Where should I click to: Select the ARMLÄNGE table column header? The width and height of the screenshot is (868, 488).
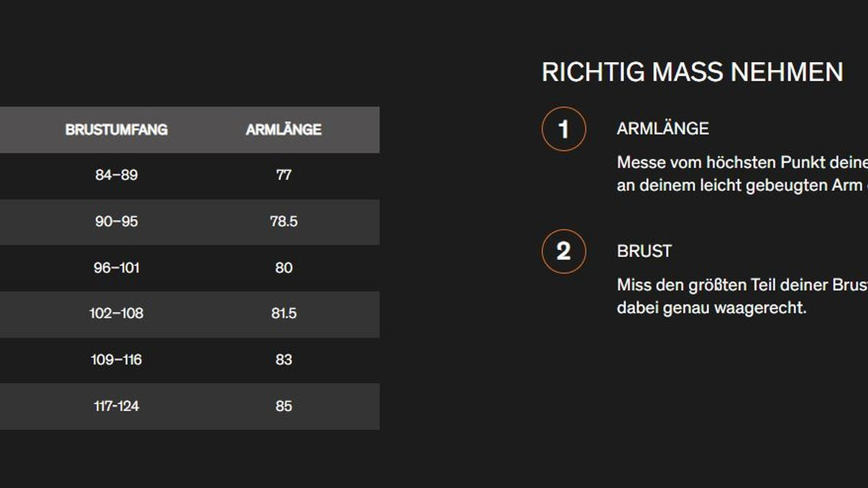point(283,130)
